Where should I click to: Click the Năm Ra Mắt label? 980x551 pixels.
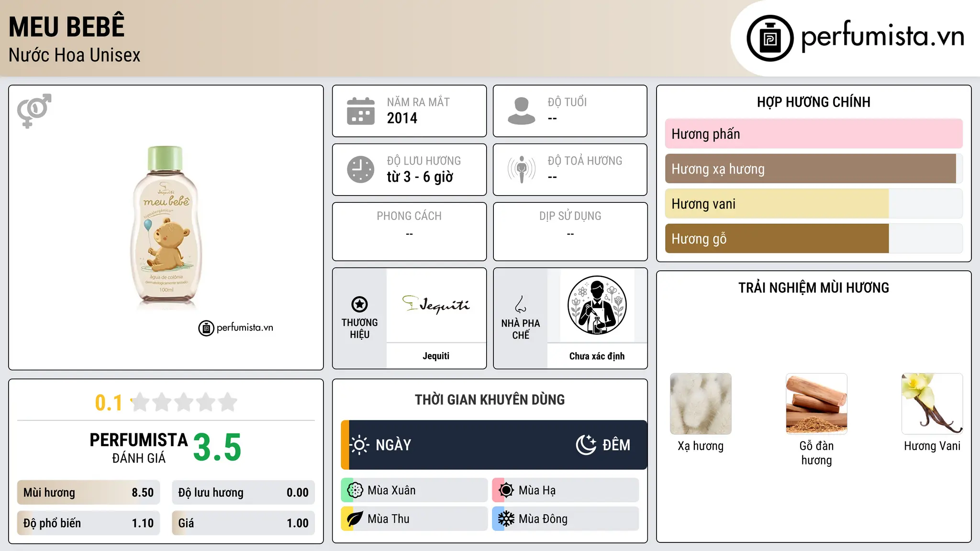point(418,102)
